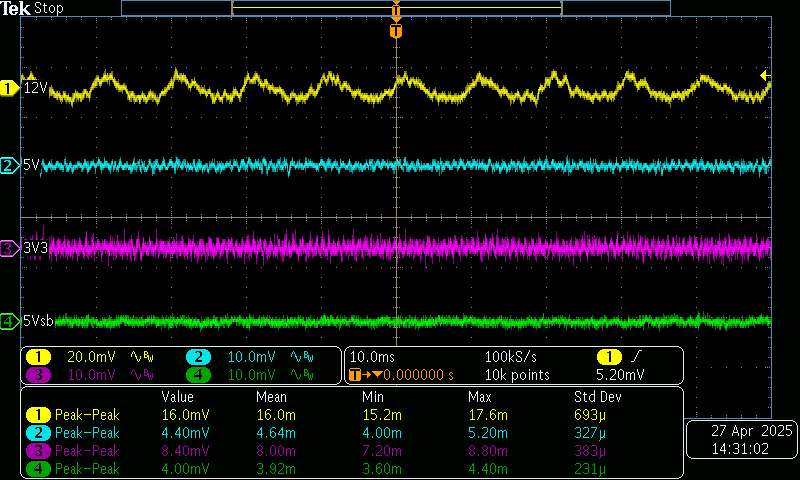This screenshot has width=800, height=480.
Task: Click the Std Dev column header
Action: click(597, 397)
